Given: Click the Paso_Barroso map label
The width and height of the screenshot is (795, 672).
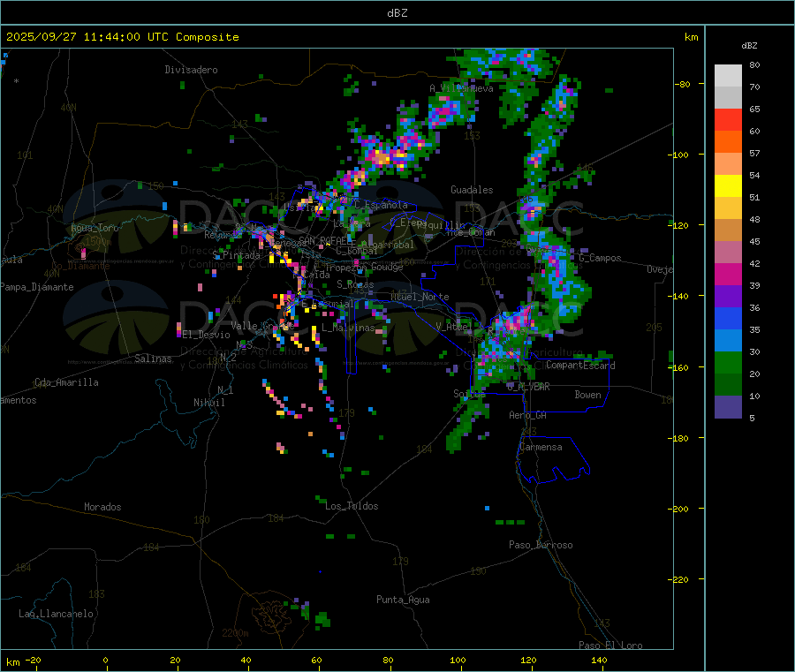Looking at the screenshot, I should coord(541,545).
